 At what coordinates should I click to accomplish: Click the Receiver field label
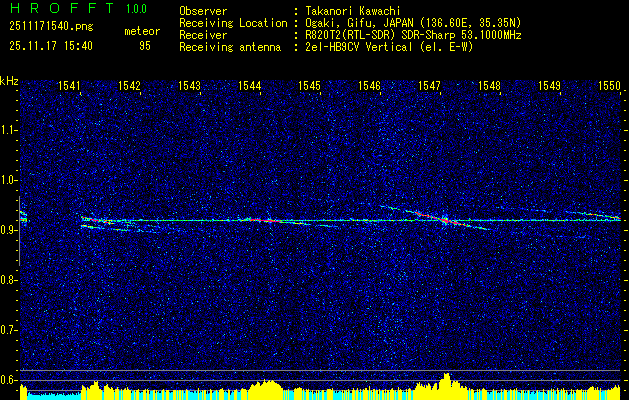pos(203,35)
